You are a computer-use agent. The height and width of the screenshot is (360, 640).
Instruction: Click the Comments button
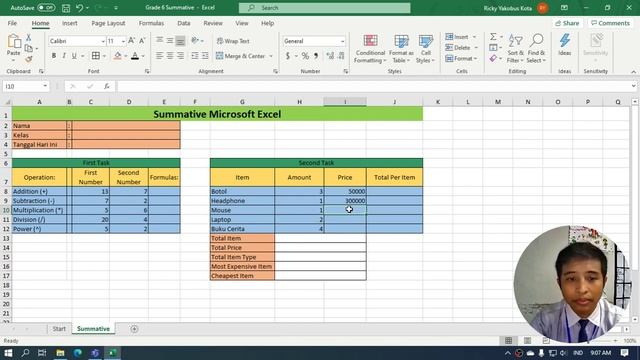click(610, 23)
